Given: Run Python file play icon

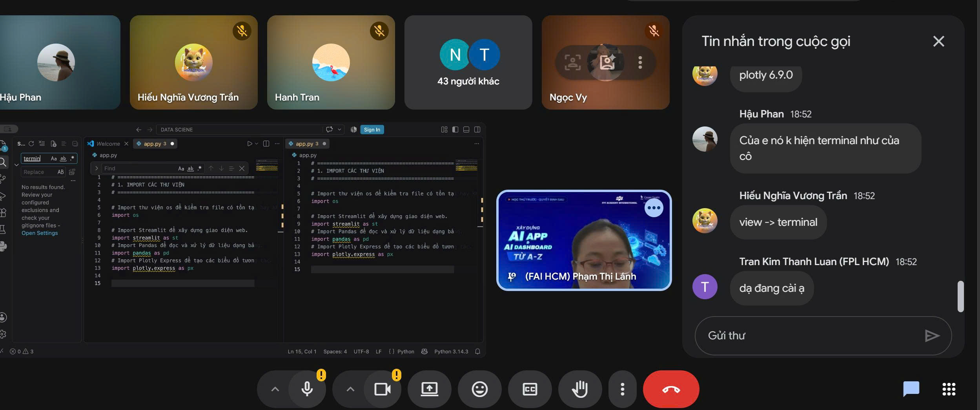Looking at the screenshot, I should click(250, 144).
